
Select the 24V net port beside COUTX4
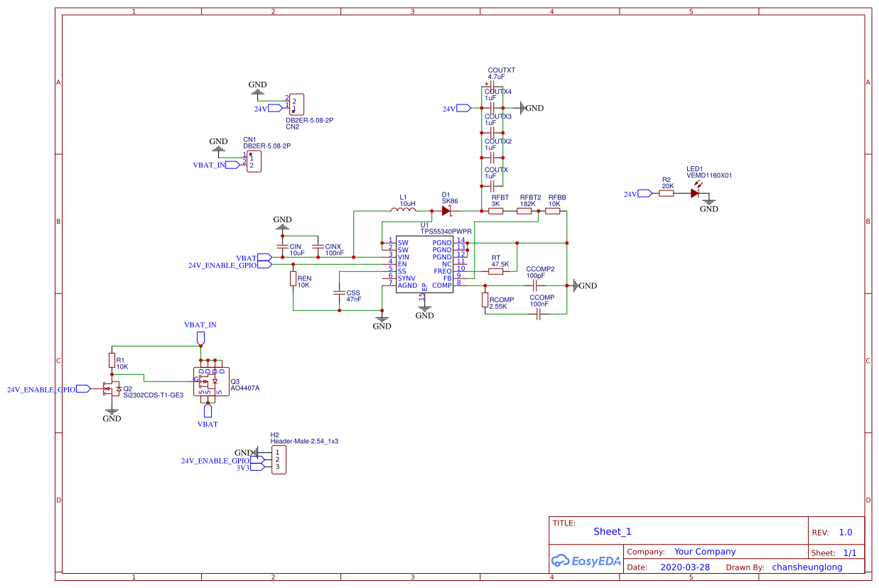click(463, 108)
